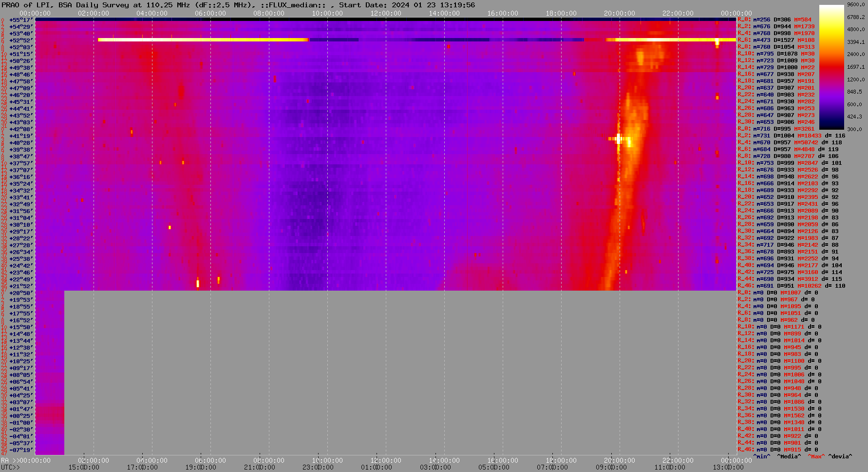The image size is (868, 472).
Task: Click the UTC tick label '05:00:00'
Action: coord(494,468)
